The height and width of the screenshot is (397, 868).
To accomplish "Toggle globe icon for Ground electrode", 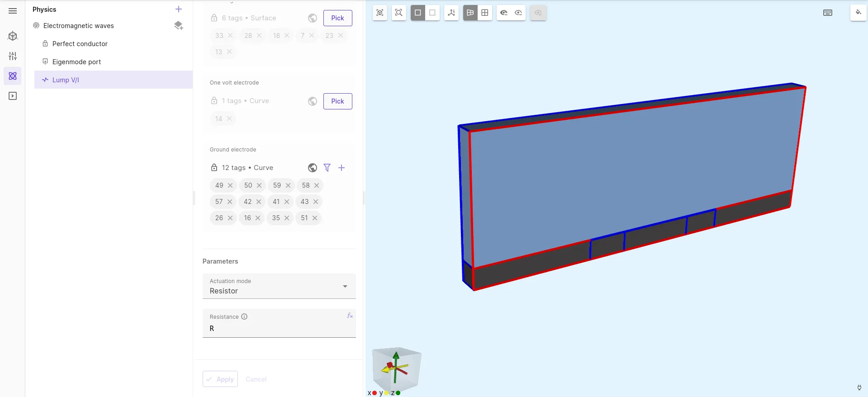I will [313, 168].
